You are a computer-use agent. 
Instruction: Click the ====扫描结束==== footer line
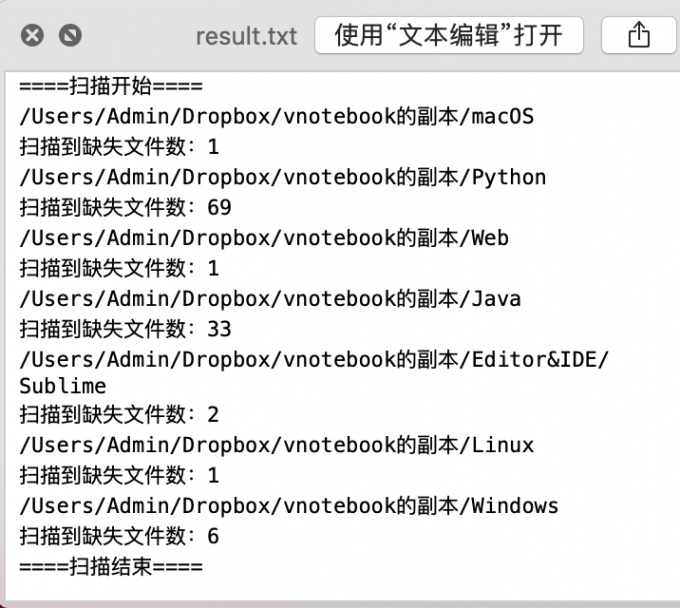tap(111, 567)
